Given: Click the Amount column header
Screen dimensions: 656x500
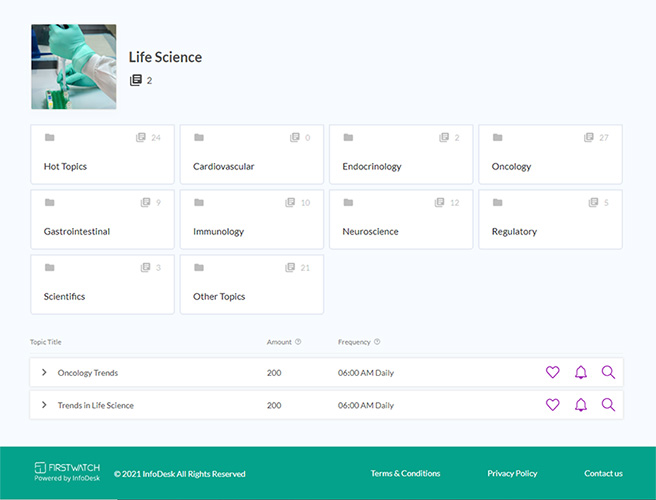Looking at the screenshot, I should tap(279, 342).
